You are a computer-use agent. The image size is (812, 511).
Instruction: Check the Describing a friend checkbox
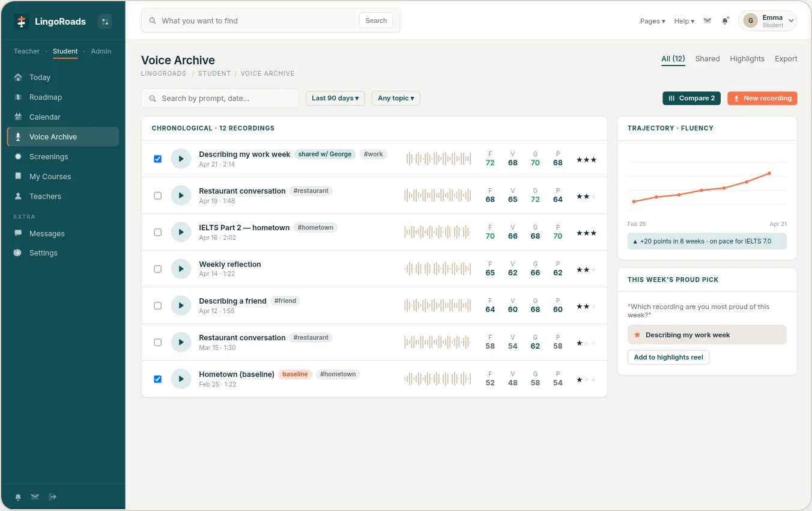click(x=157, y=305)
